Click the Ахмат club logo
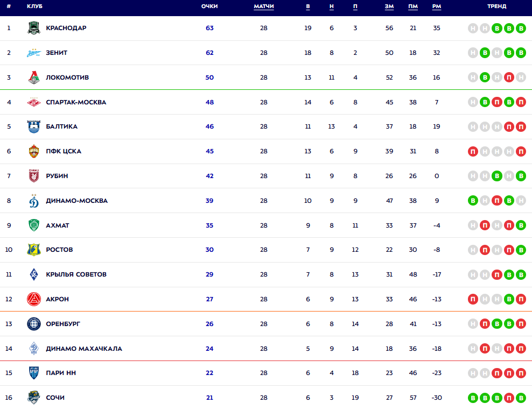 pyautogui.click(x=33, y=225)
